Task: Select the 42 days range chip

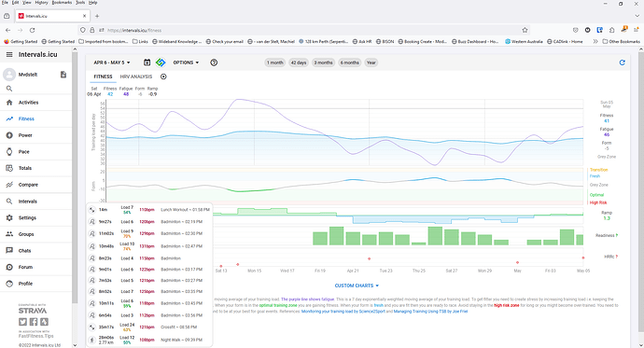Action: pyautogui.click(x=299, y=63)
